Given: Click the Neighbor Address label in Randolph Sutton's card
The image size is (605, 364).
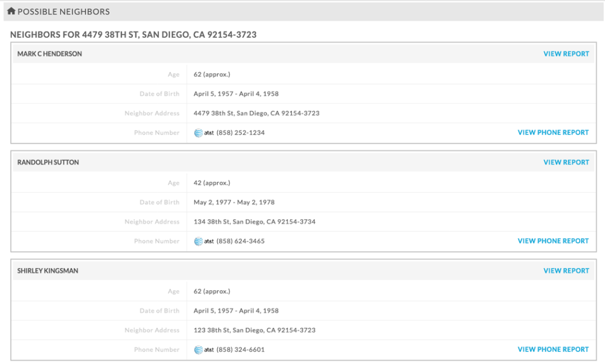Looking at the screenshot, I should [152, 222].
